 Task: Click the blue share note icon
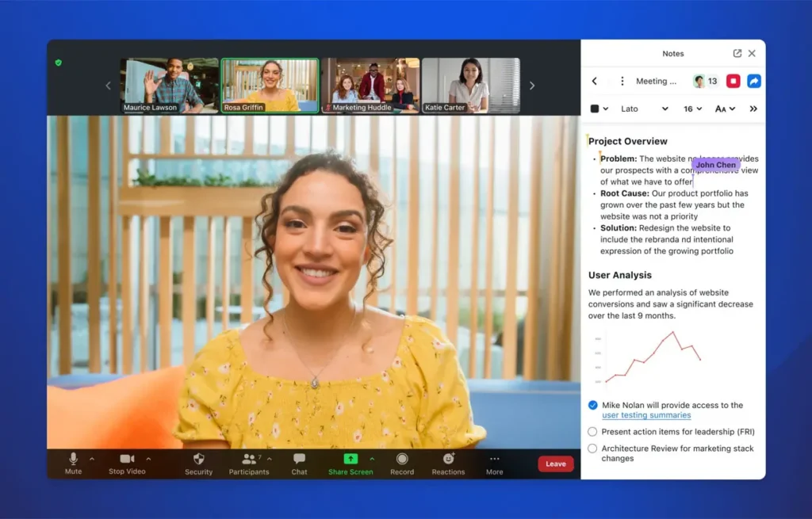753,81
